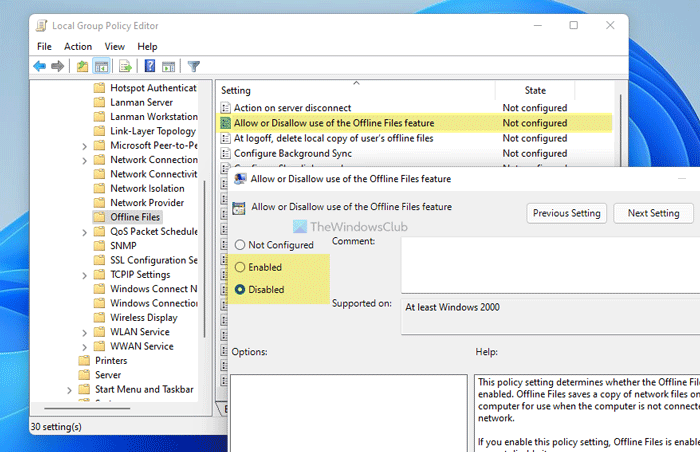Image resolution: width=700 pixels, height=452 pixels.
Task: Click the Forward arrow toolbar icon
Action: coord(58,67)
